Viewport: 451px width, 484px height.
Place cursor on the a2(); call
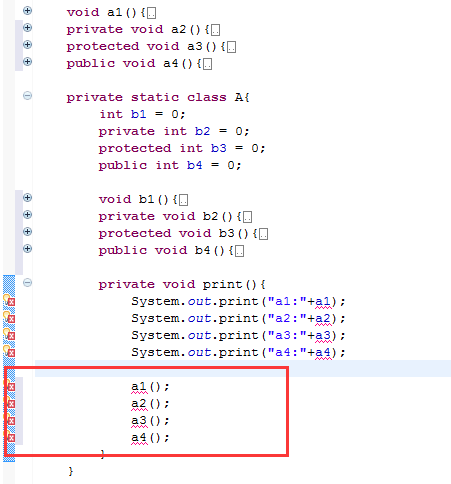coord(150,404)
